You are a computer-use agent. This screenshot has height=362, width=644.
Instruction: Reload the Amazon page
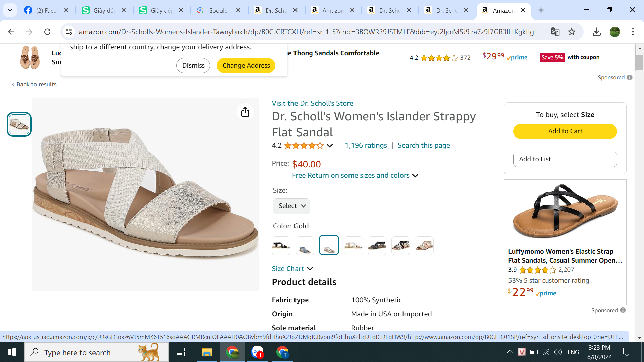(x=47, y=32)
